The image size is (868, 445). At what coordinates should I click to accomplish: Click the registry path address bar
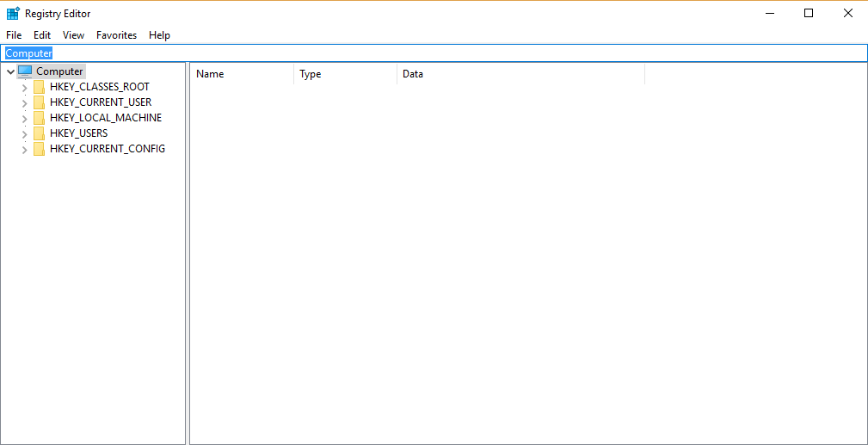pos(434,53)
